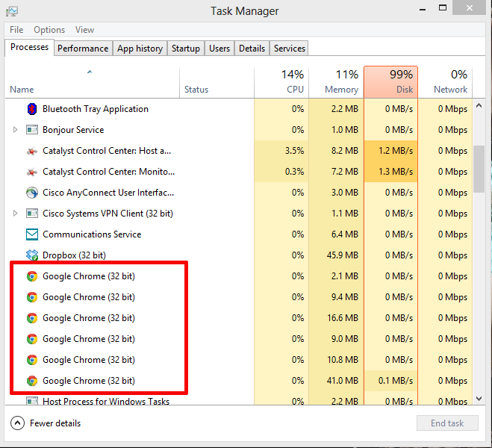The height and width of the screenshot is (448, 492).
Task: Select the Processes tab
Action: click(x=30, y=47)
